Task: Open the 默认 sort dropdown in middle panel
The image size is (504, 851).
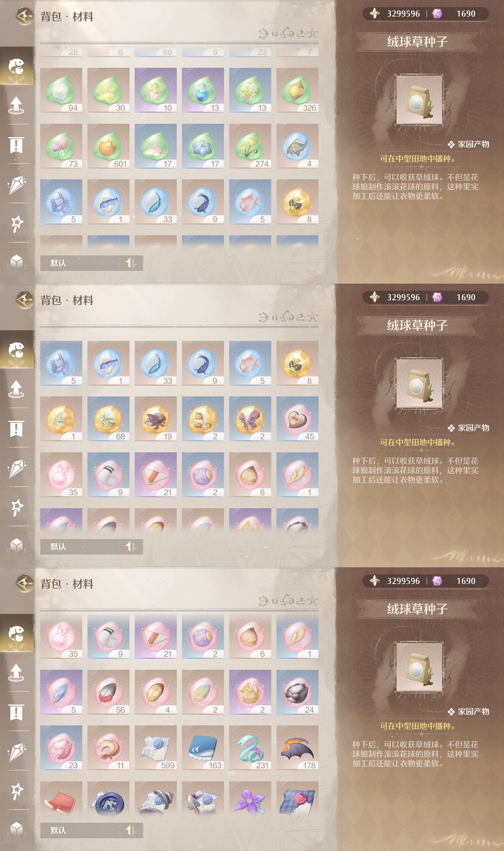Action: click(x=80, y=546)
